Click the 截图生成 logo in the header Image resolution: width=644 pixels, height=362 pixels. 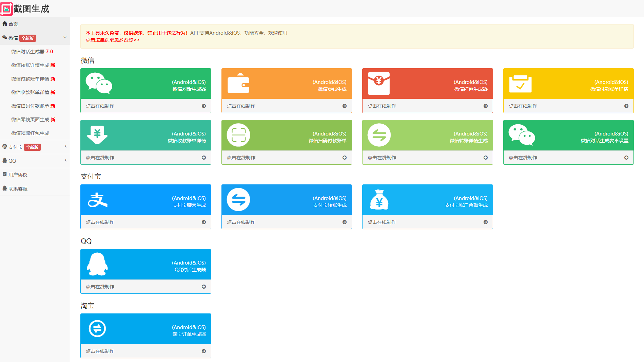click(x=25, y=9)
